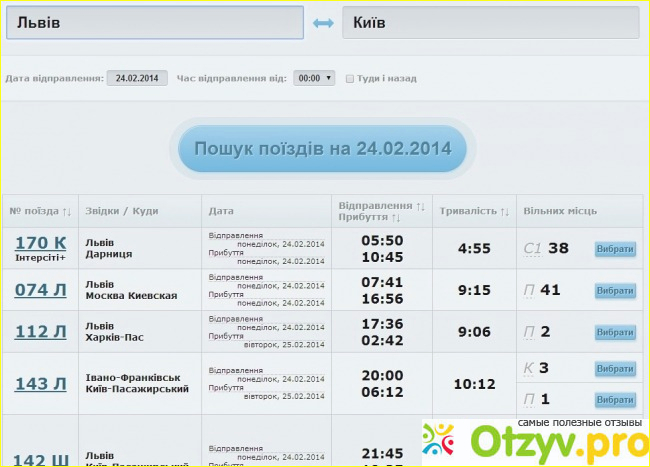Select the K class seats on train 143 Л
650x467 pixels.
[x=614, y=368]
